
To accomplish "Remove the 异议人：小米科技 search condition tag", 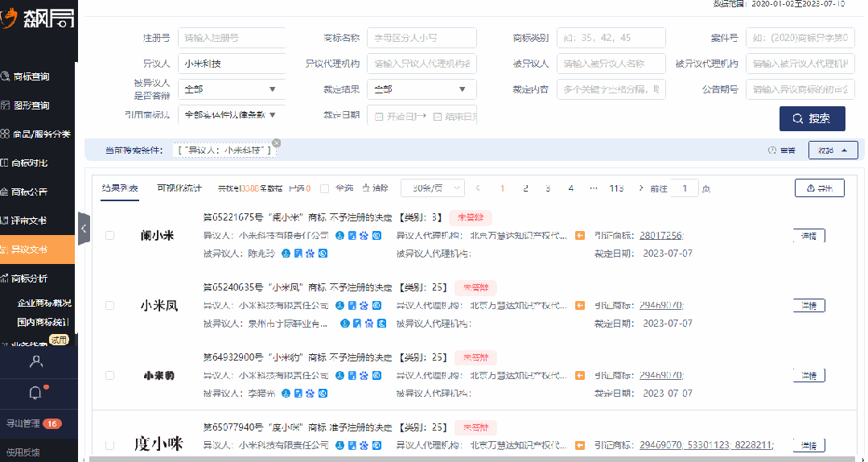I will pos(276,143).
